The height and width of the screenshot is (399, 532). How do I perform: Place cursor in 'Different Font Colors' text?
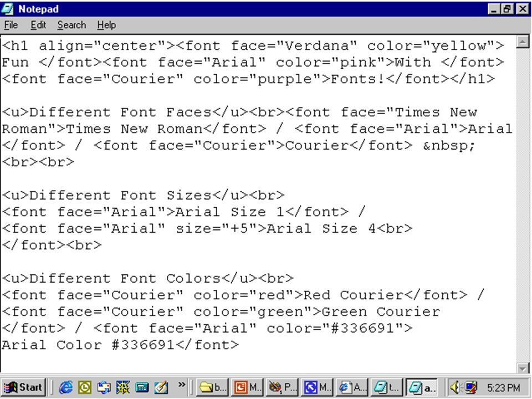(x=125, y=278)
